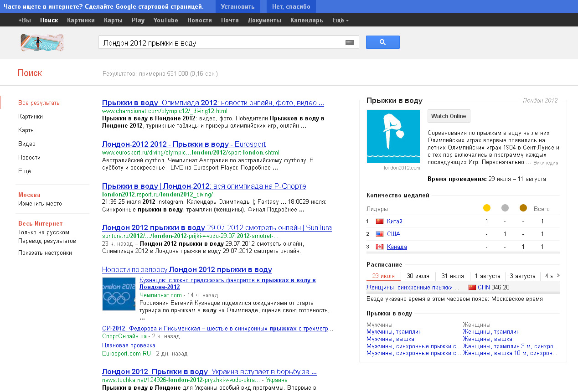The height and width of the screenshot is (392, 578).
Task: Open Карты in the top black bar
Action: click(113, 20)
